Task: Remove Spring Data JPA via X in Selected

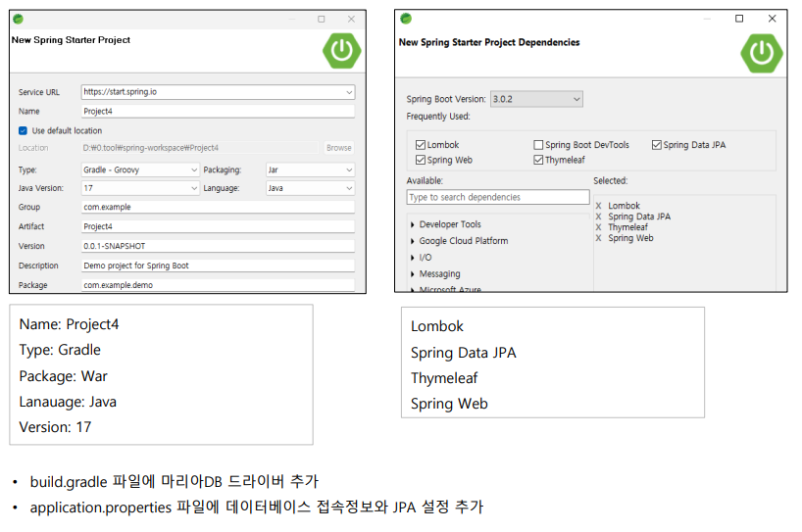Action: (598, 217)
